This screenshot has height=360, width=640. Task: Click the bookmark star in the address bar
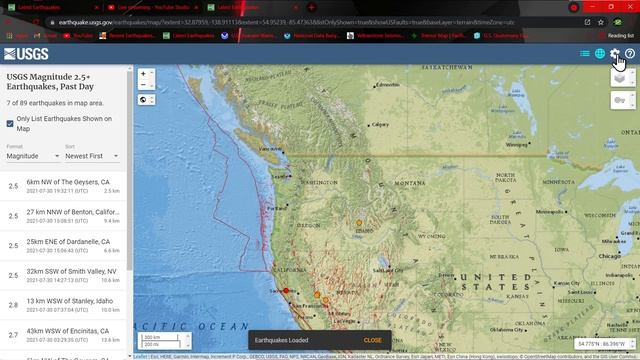pyautogui.click(x=601, y=22)
